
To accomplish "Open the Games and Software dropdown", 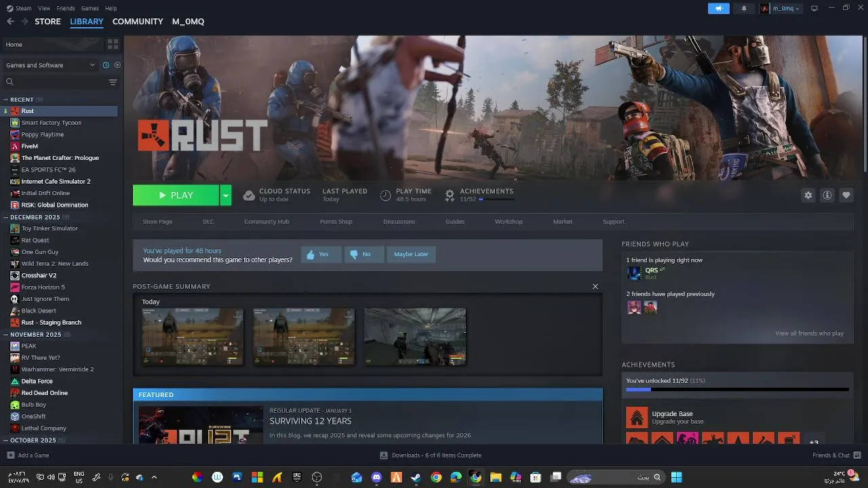I will click(50, 65).
